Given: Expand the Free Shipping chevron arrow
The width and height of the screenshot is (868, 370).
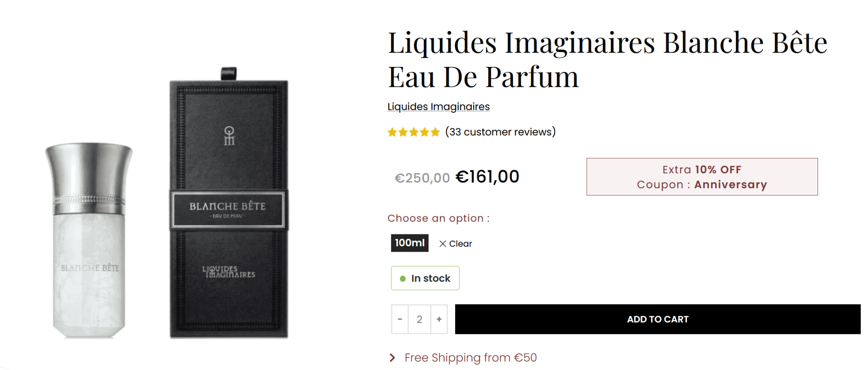Looking at the screenshot, I should click(392, 358).
